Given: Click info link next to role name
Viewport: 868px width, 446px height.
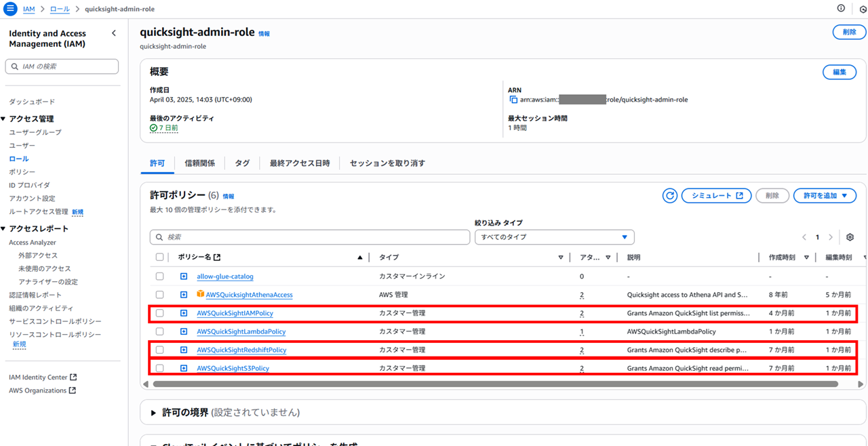Looking at the screenshot, I should click(x=264, y=34).
